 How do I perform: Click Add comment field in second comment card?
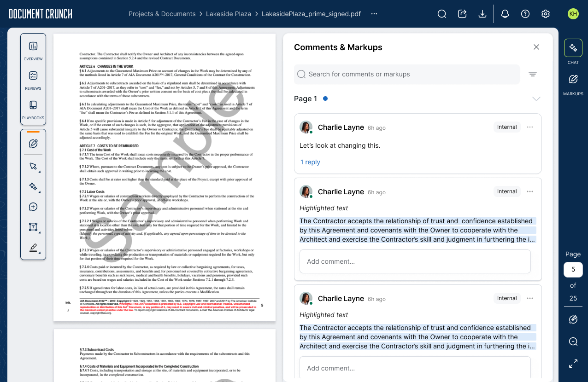415,261
